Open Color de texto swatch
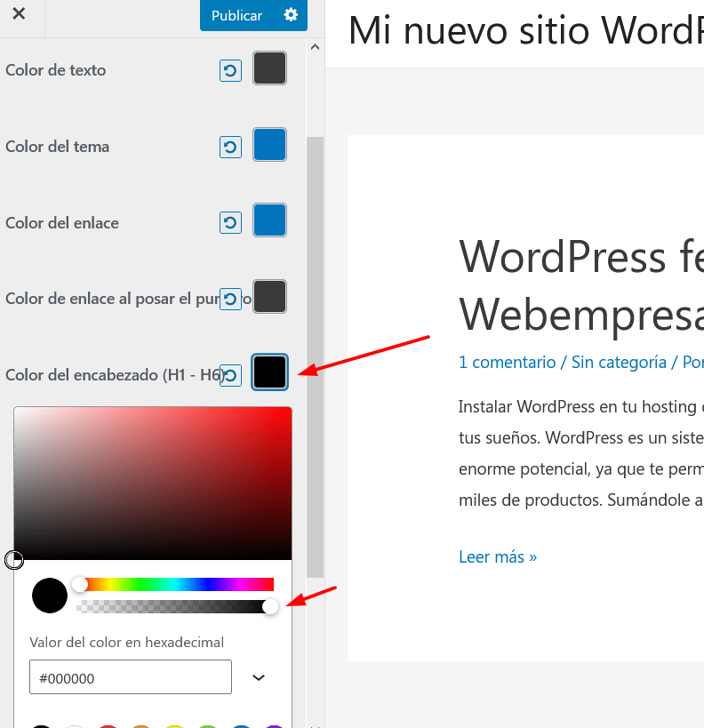Screen dimensions: 704x728 pyautogui.click(x=270, y=68)
